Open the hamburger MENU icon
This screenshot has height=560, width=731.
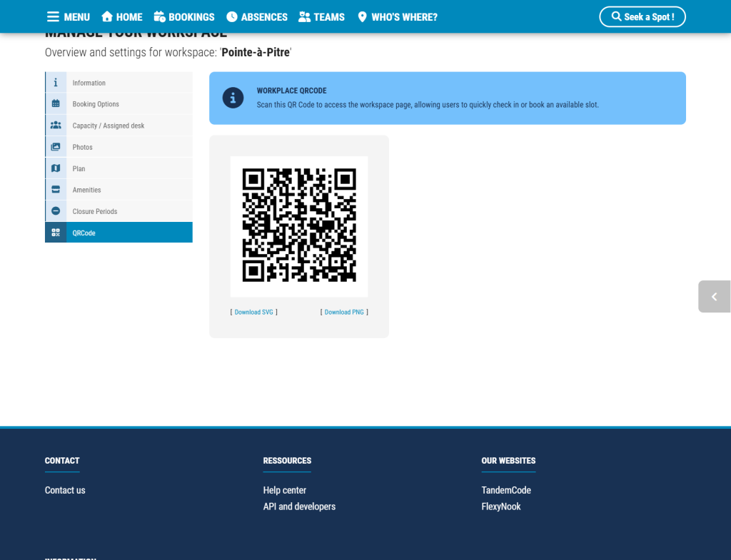coord(53,17)
